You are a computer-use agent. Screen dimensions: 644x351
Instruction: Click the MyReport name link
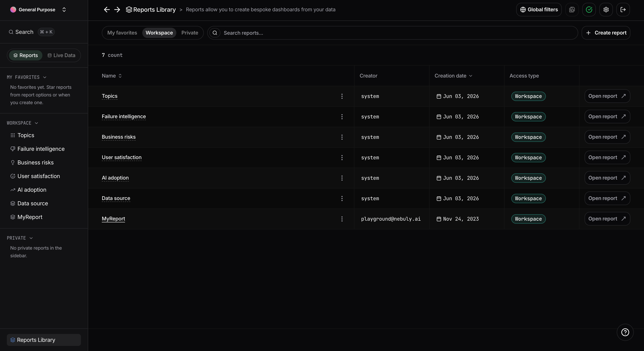pos(113,219)
